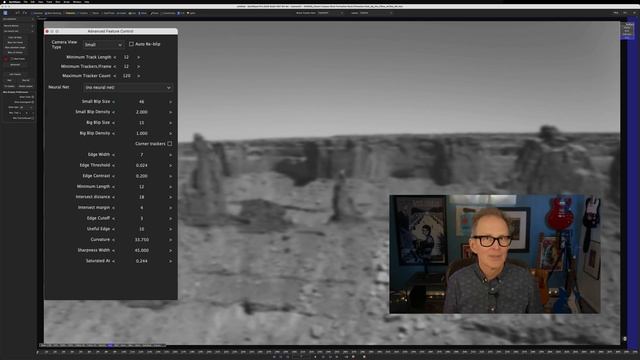Increase Small Blip Size with right arrow
Image resolution: width=640 pixels, height=360 pixels.
[170, 102]
